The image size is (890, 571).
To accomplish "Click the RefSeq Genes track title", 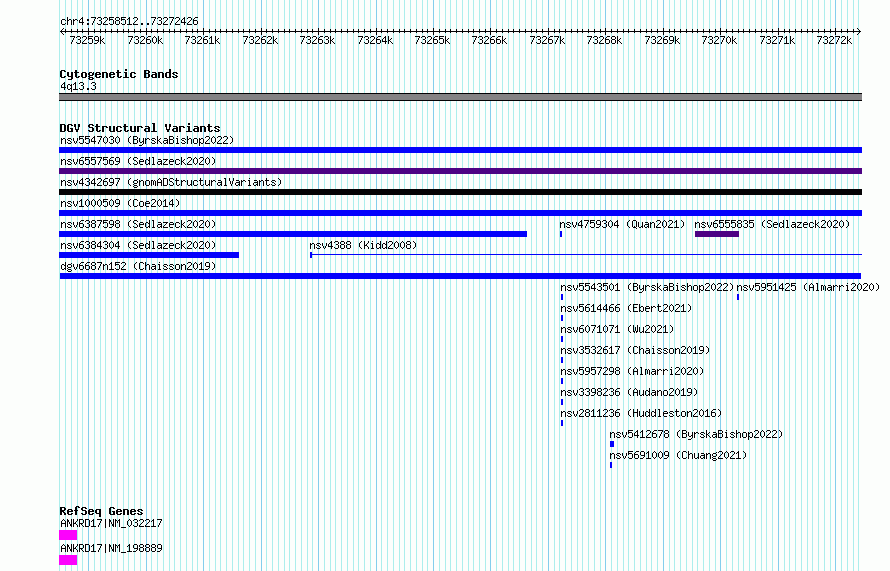I will [101, 511].
